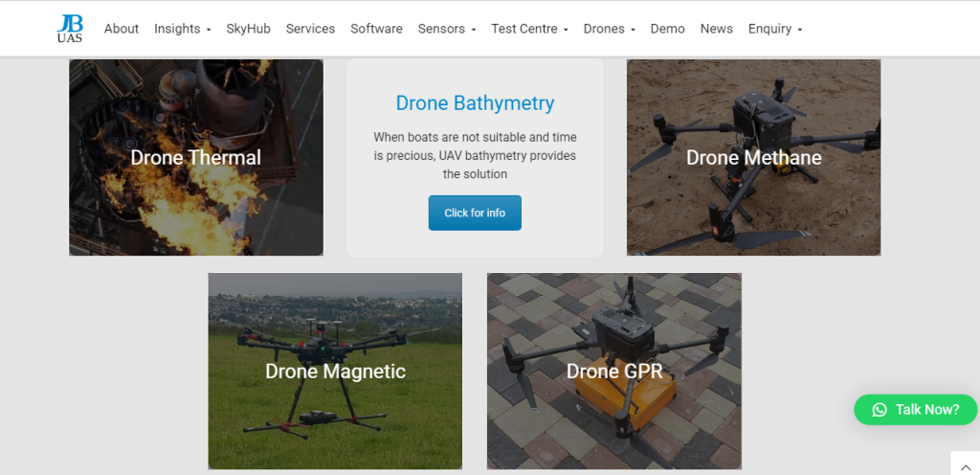The image size is (980, 475).
Task: Click the scroll-to-top arrow icon
Action: click(x=965, y=464)
